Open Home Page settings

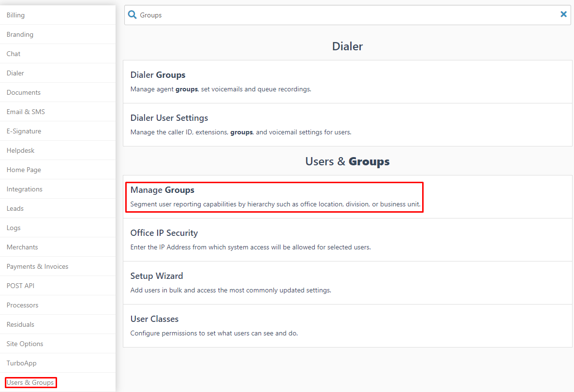coord(58,170)
